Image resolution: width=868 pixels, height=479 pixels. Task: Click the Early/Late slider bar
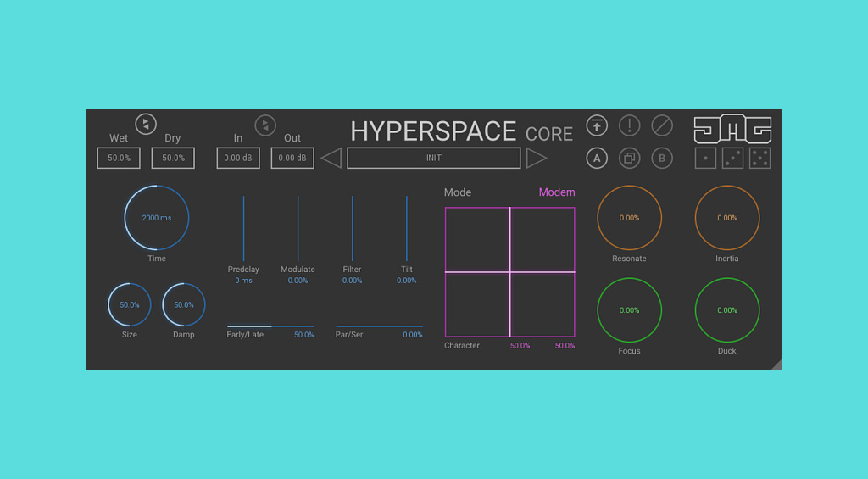[270, 326]
